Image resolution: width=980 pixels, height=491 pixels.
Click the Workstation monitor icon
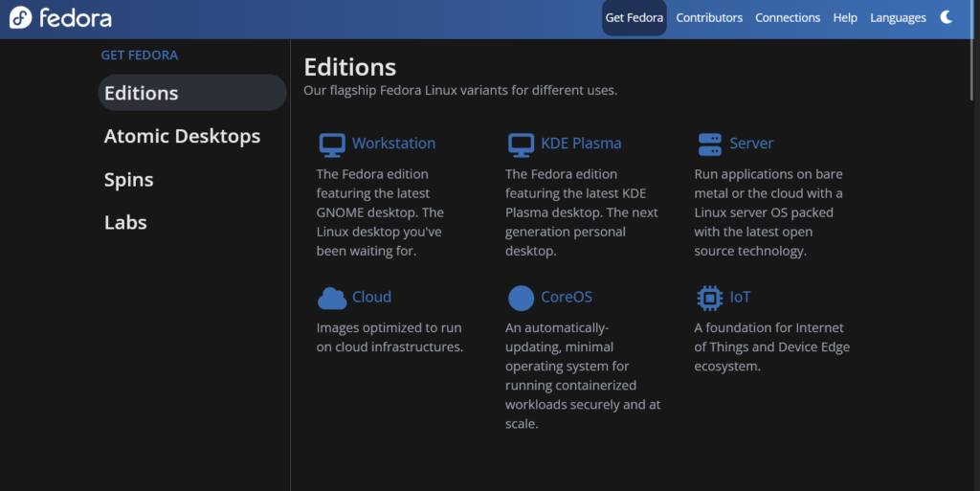tap(332, 145)
